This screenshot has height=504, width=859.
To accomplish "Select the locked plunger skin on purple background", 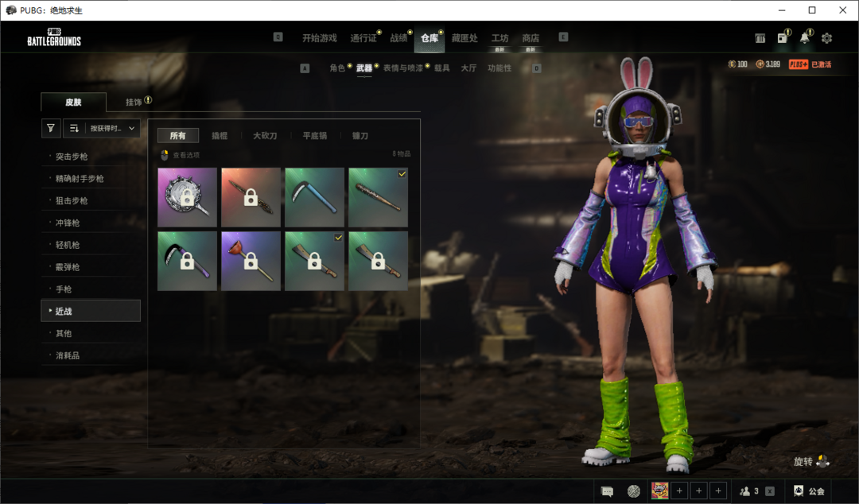I will (x=251, y=261).
